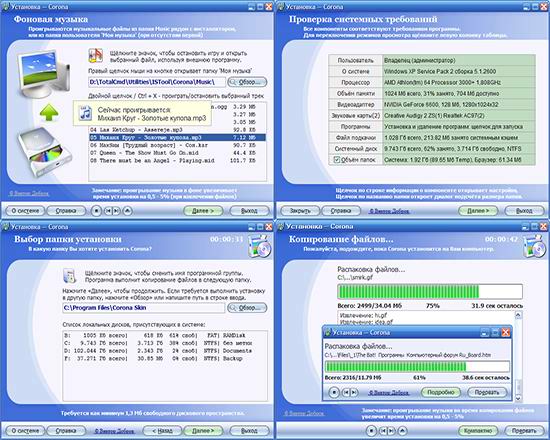Toggle the Объём папок checkbox
The image size is (550, 440).
[x=337, y=160]
